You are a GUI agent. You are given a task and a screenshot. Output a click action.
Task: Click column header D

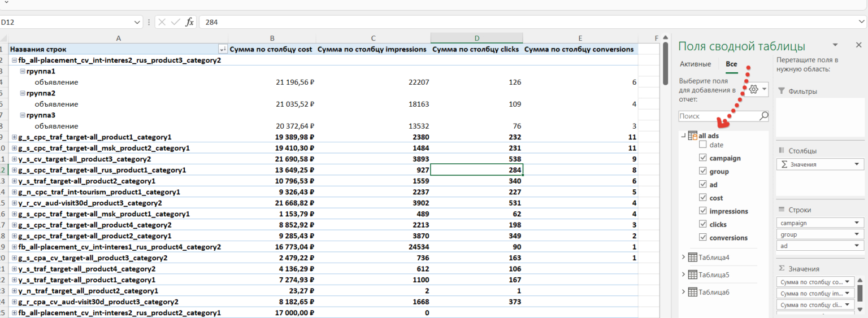pos(476,38)
